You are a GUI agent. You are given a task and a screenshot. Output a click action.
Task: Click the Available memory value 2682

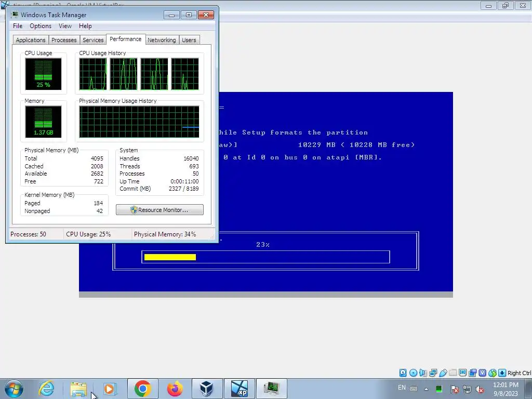point(97,174)
